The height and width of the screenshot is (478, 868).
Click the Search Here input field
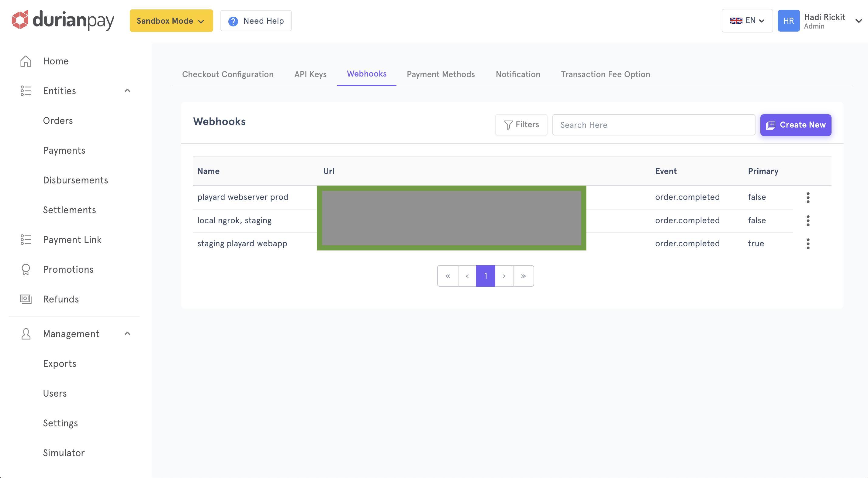click(x=653, y=125)
